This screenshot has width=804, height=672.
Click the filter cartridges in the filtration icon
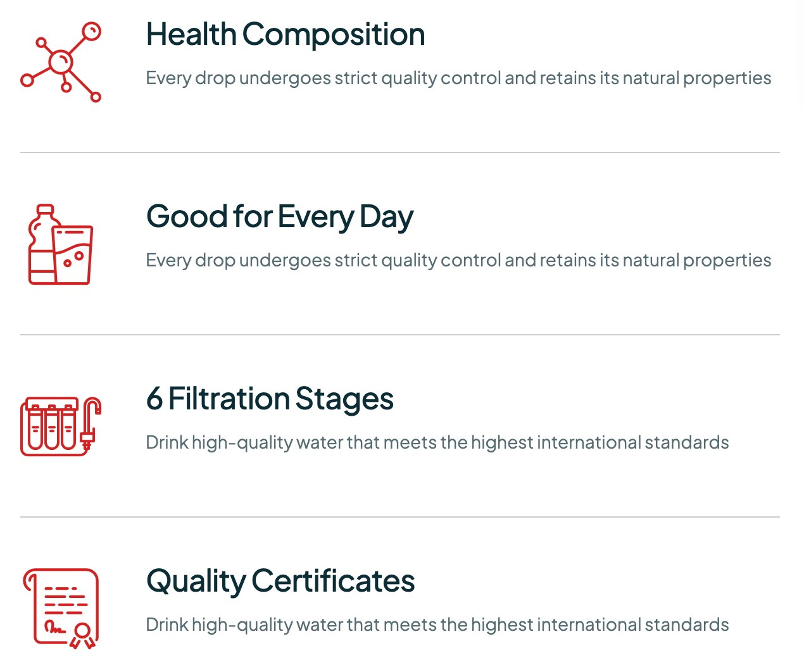(51, 428)
